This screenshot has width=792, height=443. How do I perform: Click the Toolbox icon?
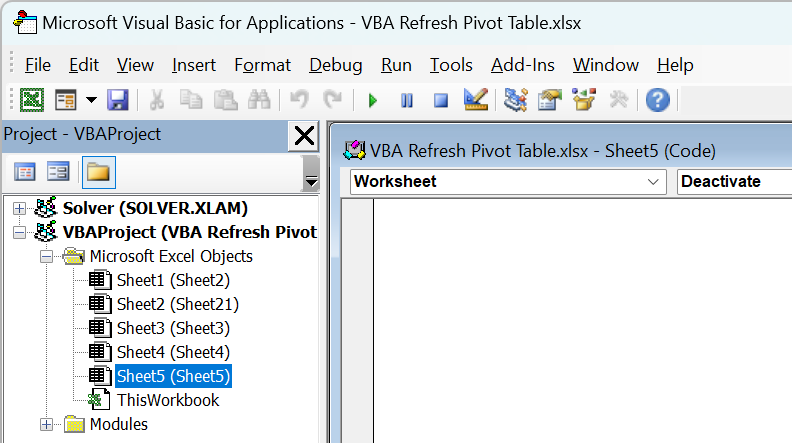(618, 100)
